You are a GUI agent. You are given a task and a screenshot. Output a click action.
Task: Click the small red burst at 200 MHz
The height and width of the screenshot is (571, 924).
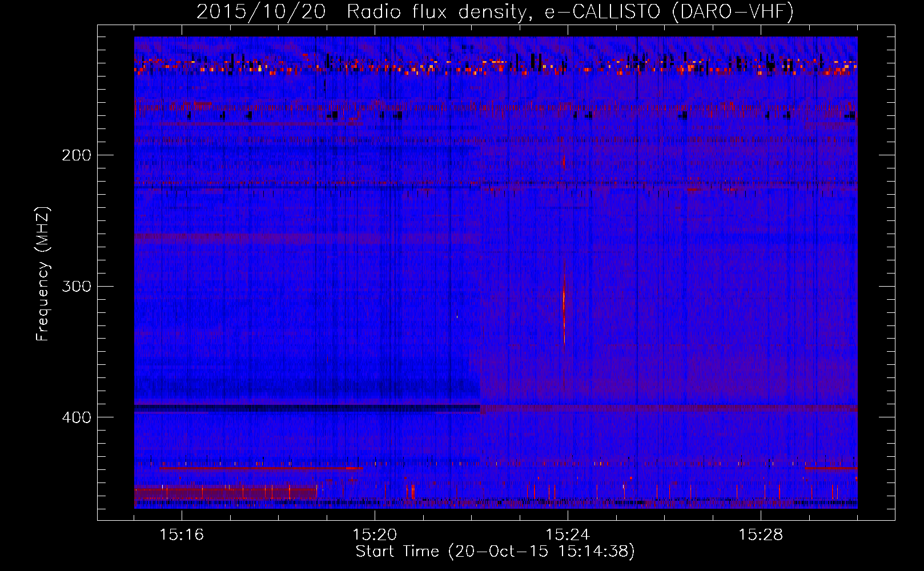point(564,161)
